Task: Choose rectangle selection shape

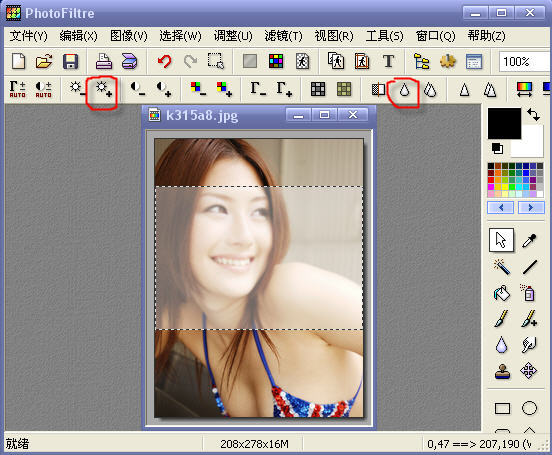Action: click(x=502, y=409)
